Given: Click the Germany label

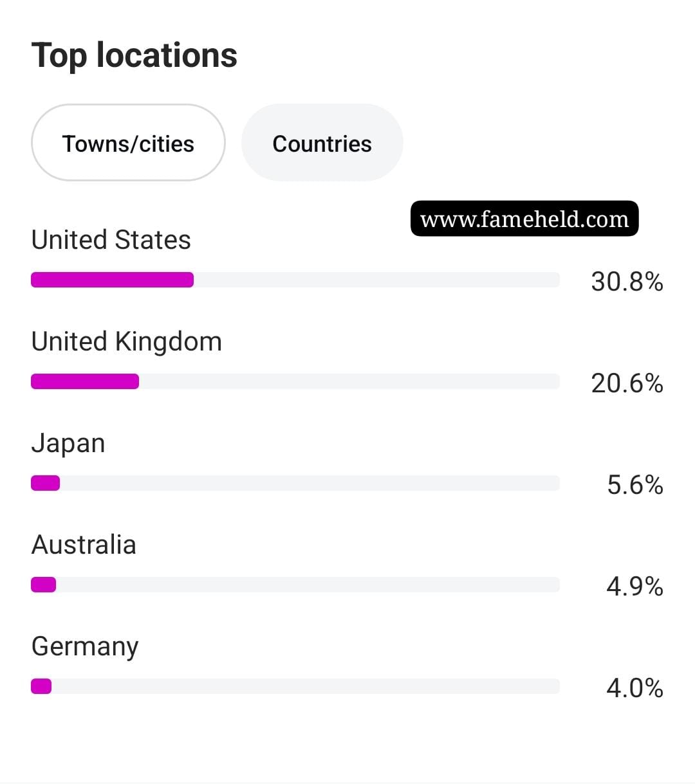Looking at the screenshot, I should pos(85,647).
